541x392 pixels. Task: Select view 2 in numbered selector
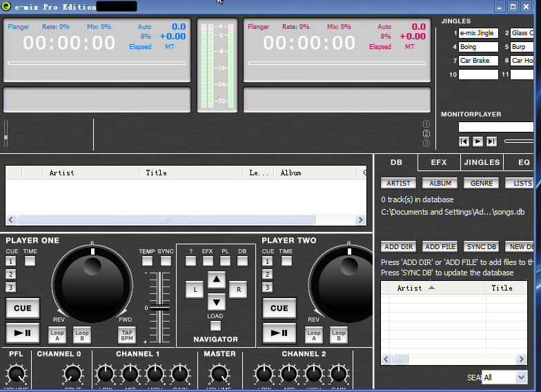(x=426, y=134)
